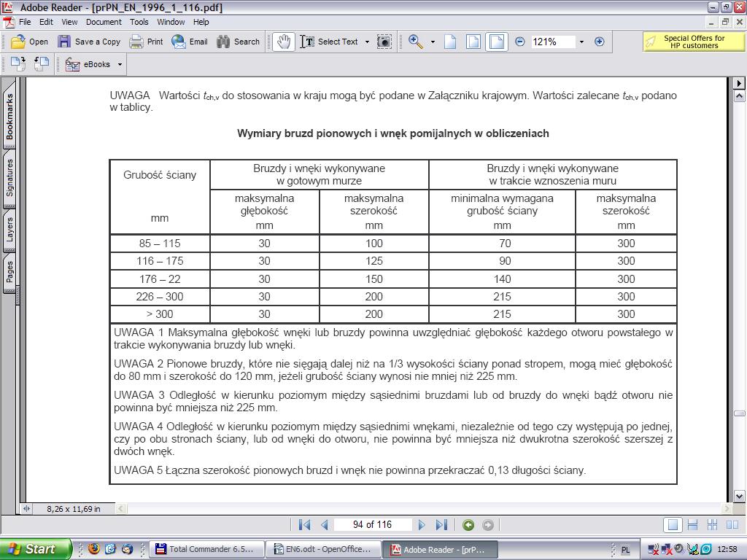Jump to the last page
This screenshot has height=560, width=747.
pyautogui.click(x=441, y=525)
